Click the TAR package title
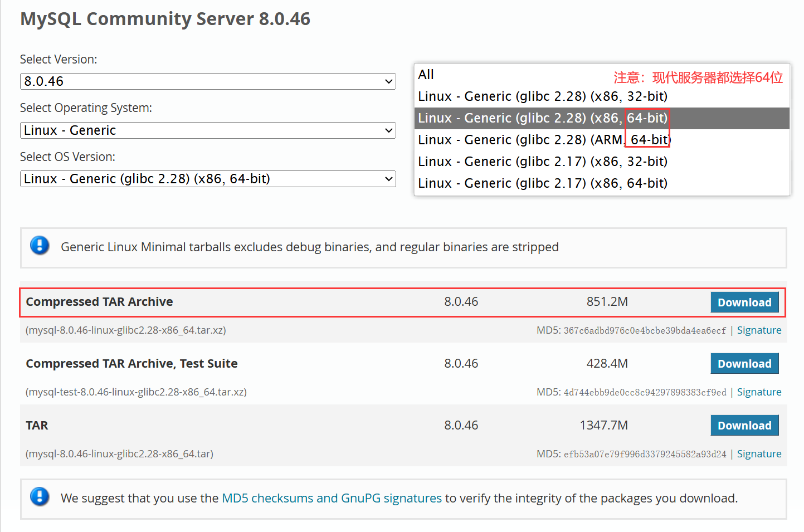The width and height of the screenshot is (804, 532). [x=37, y=426]
